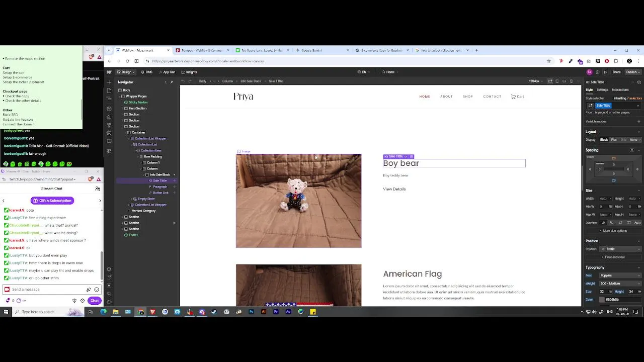Open the user avatar in top bar
Screen dimensions: 644x362
pos(589,72)
